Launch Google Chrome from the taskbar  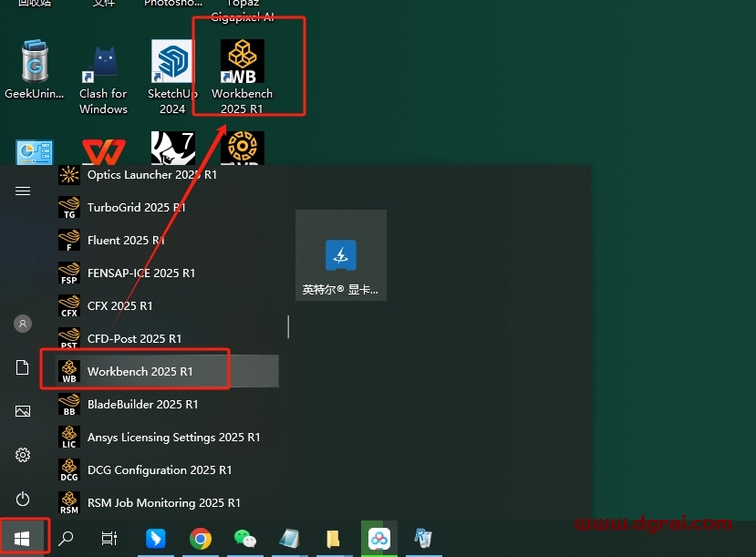[200, 538]
